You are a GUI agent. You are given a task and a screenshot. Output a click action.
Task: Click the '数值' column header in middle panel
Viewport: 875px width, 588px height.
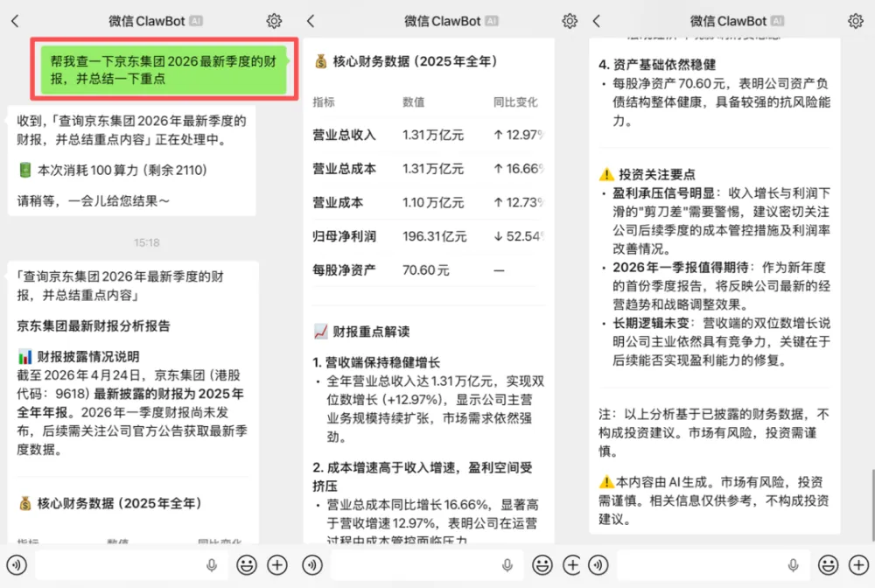coord(414,102)
